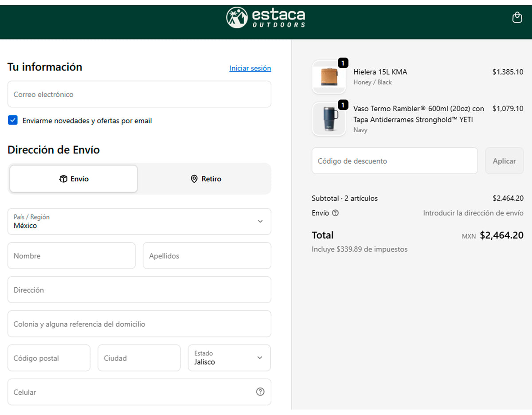Open the shopping bag cart icon
This screenshot has width=532, height=415.
pos(517,17)
